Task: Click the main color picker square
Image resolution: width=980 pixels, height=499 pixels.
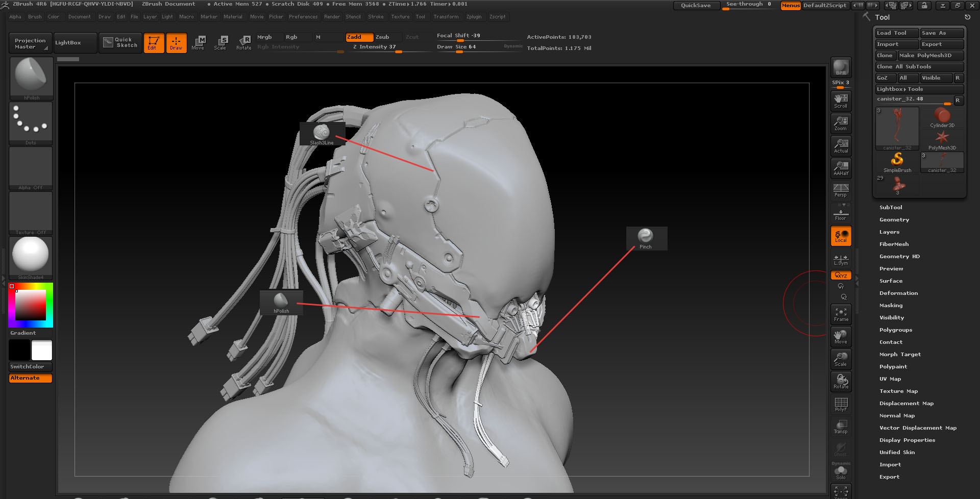Action: (x=31, y=305)
